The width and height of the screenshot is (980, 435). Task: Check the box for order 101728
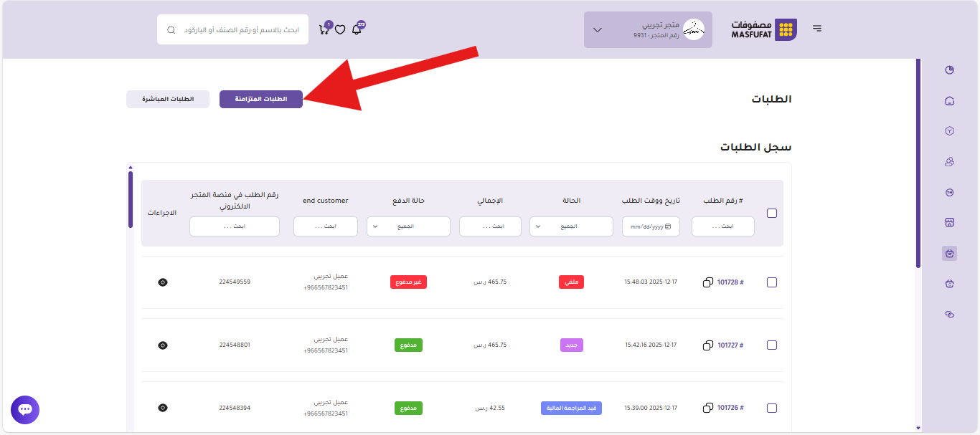pyautogui.click(x=772, y=282)
